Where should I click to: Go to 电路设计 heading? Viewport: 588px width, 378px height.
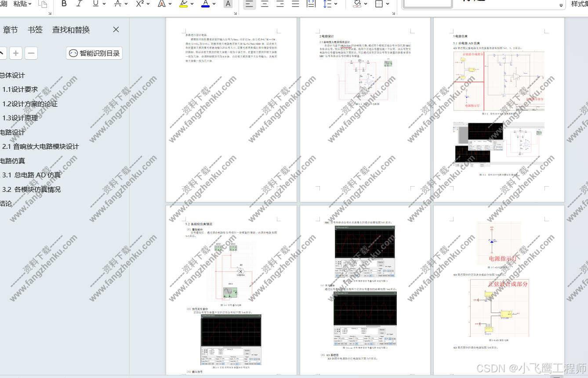coord(12,133)
